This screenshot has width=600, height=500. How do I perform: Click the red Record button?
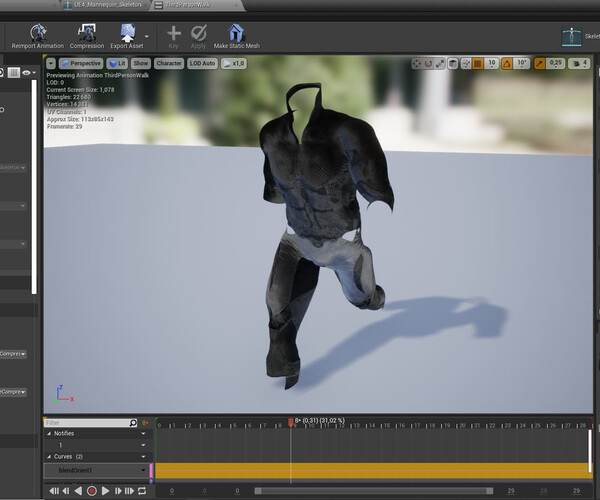pyautogui.click(x=92, y=491)
